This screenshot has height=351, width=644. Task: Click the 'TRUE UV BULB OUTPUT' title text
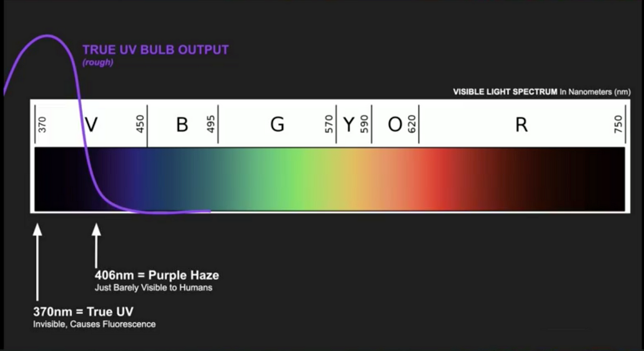click(x=155, y=50)
